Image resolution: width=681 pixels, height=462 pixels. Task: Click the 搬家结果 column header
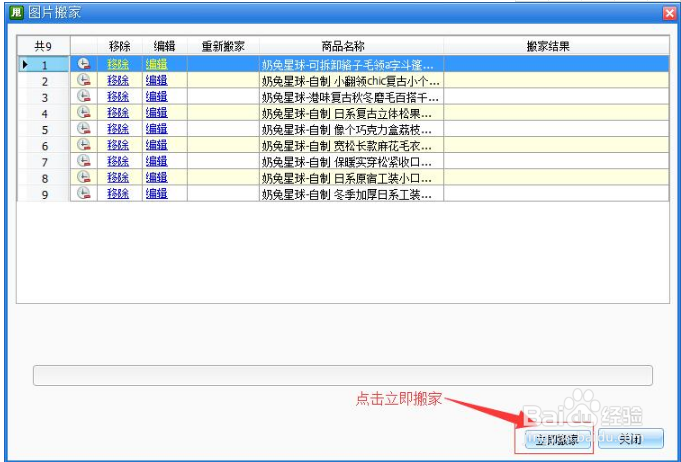click(x=556, y=46)
